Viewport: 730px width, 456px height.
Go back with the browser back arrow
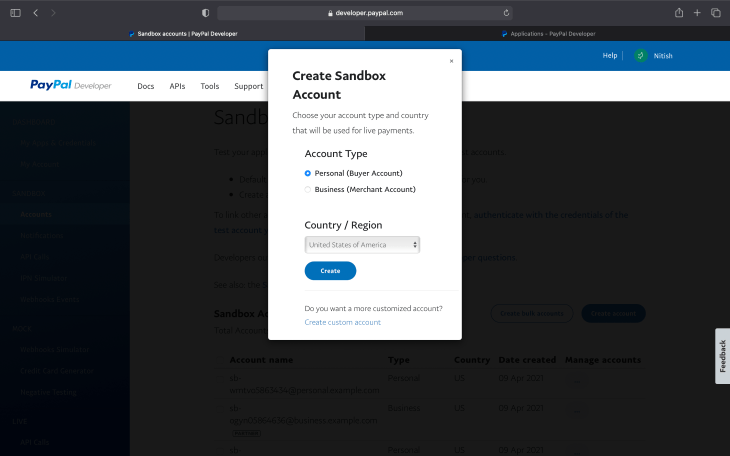[x=36, y=13]
